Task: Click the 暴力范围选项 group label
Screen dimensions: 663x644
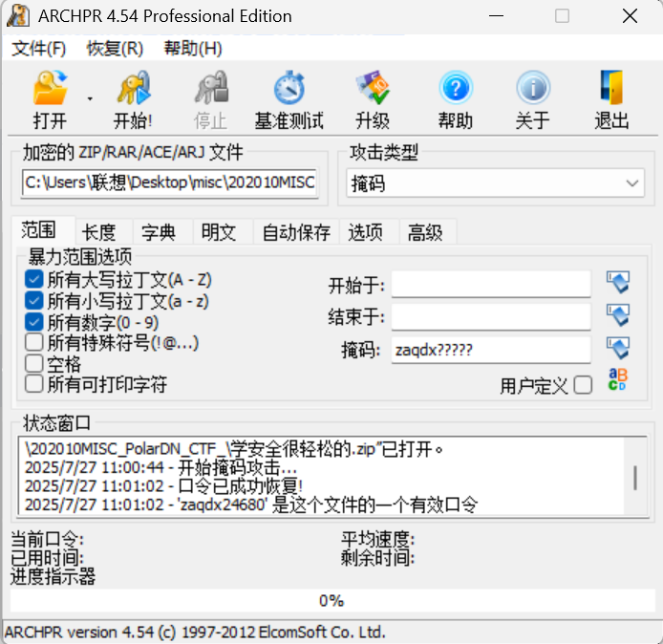Action: (x=80, y=256)
